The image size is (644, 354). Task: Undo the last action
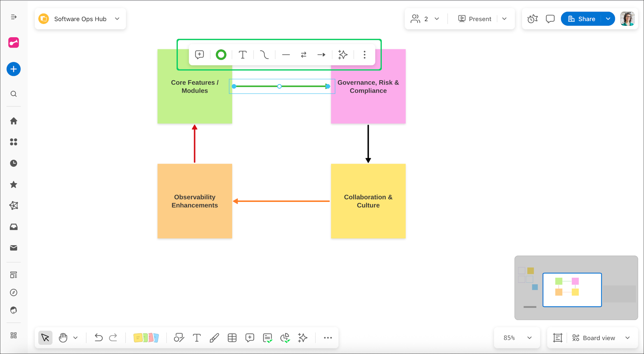coord(99,338)
